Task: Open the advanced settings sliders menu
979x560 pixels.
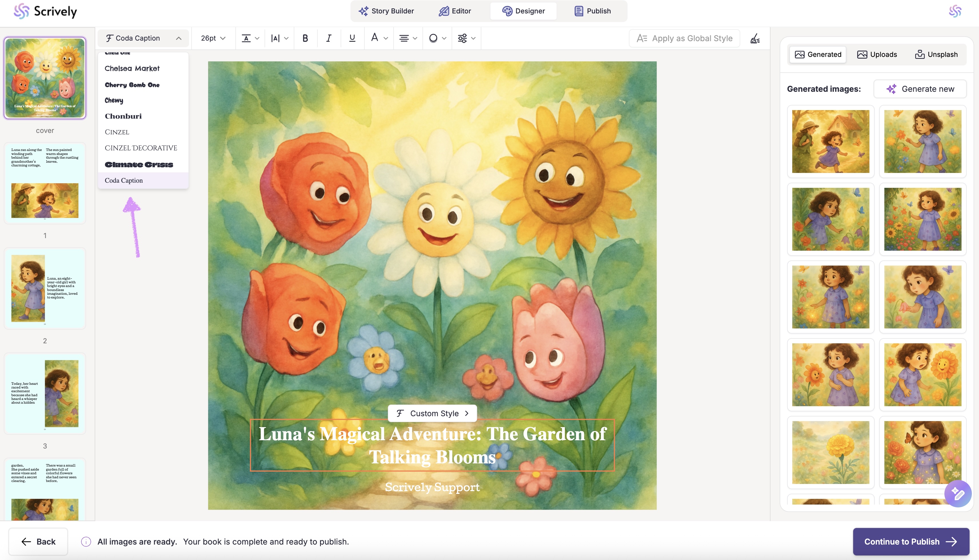Action: click(466, 38)
